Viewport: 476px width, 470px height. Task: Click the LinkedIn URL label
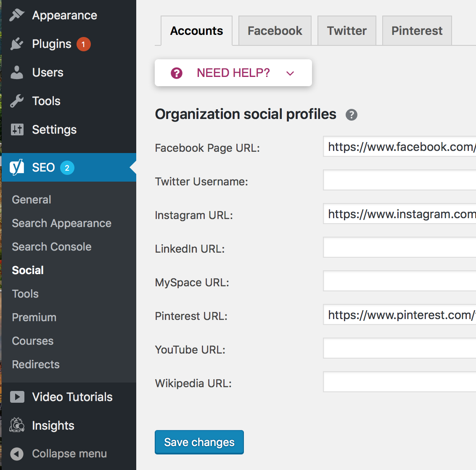(190, 249)
